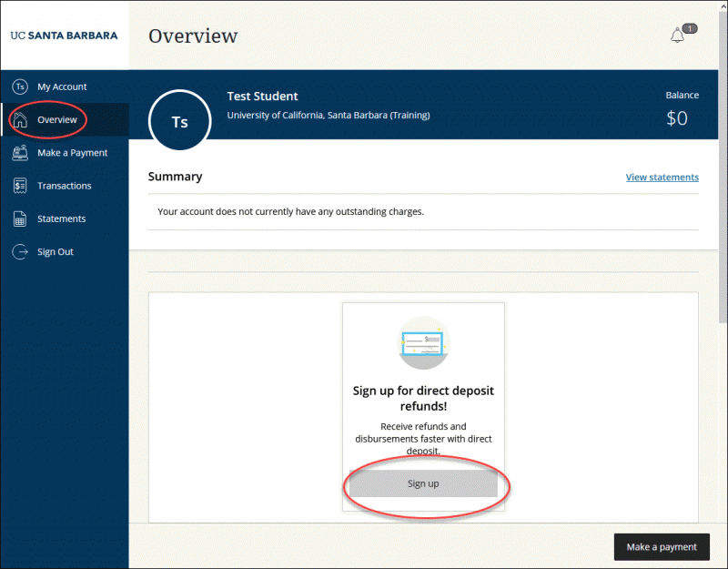The width and height of the screenshot is (728, 569).
Task: Click the large Ts profile avatar
Action: pyautogui.click(x=180, y=121)
